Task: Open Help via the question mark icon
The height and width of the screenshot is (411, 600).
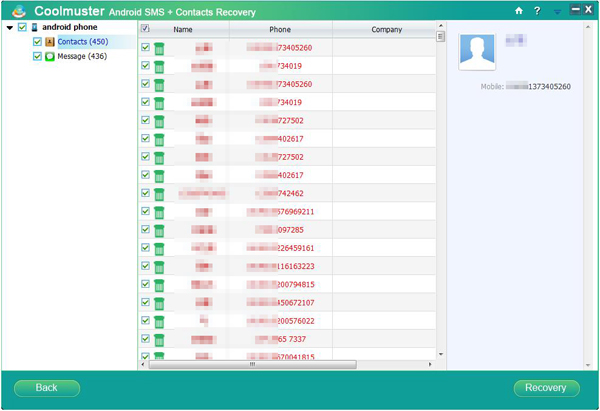Action: pos(537,11)
